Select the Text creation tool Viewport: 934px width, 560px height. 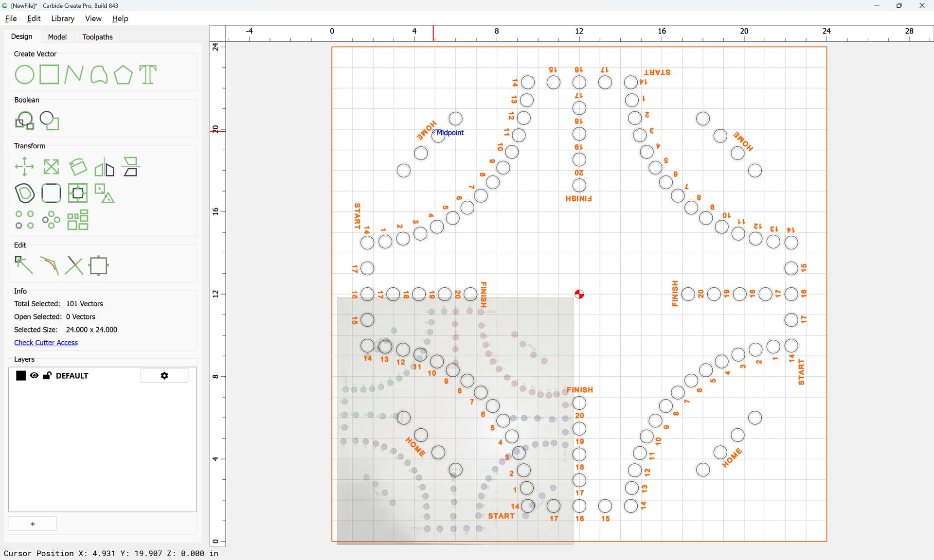coord(148,75)
